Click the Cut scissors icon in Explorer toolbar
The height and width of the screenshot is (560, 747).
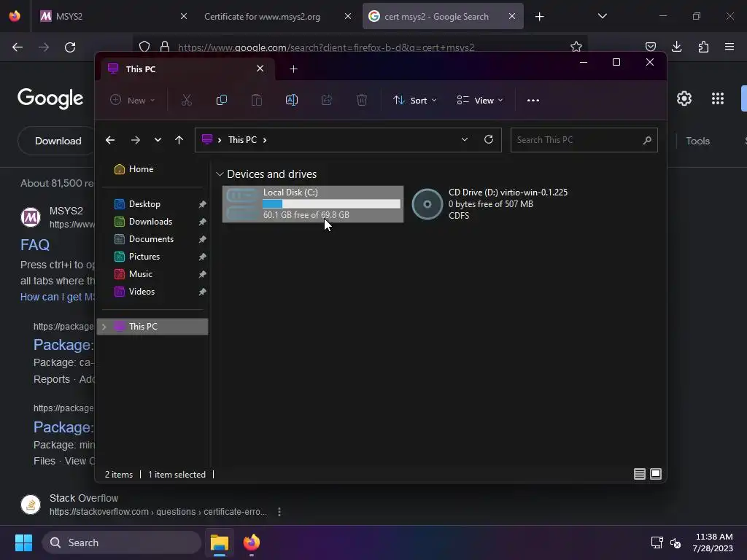pyautogui.click(x=186, y=100)
